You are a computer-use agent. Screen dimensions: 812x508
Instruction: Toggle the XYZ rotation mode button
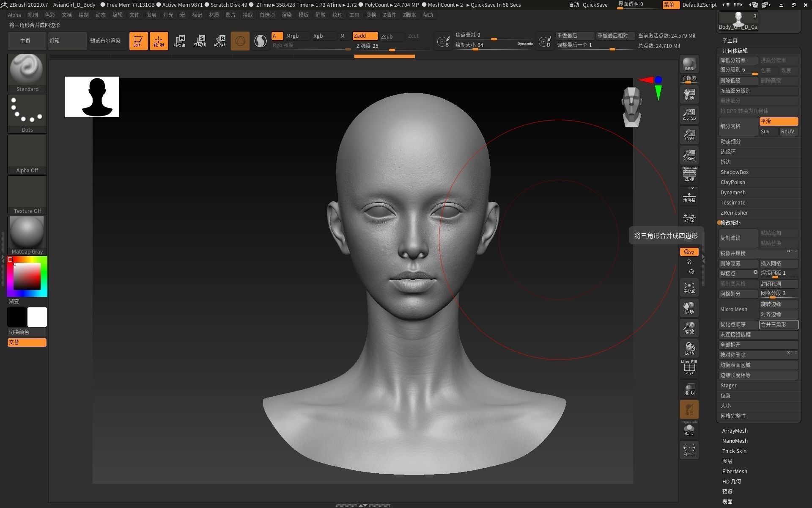pyautogui.click(x=689, y=252)
